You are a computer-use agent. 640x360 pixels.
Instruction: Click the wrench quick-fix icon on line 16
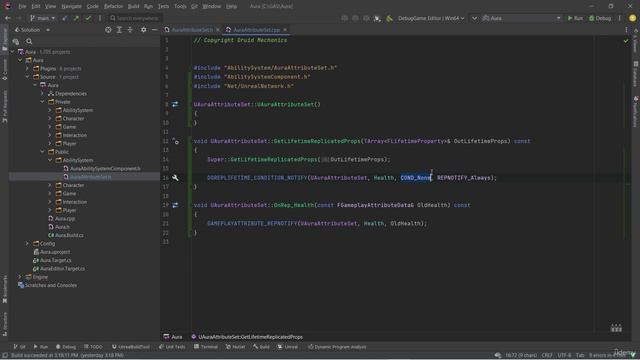[175, 178]
